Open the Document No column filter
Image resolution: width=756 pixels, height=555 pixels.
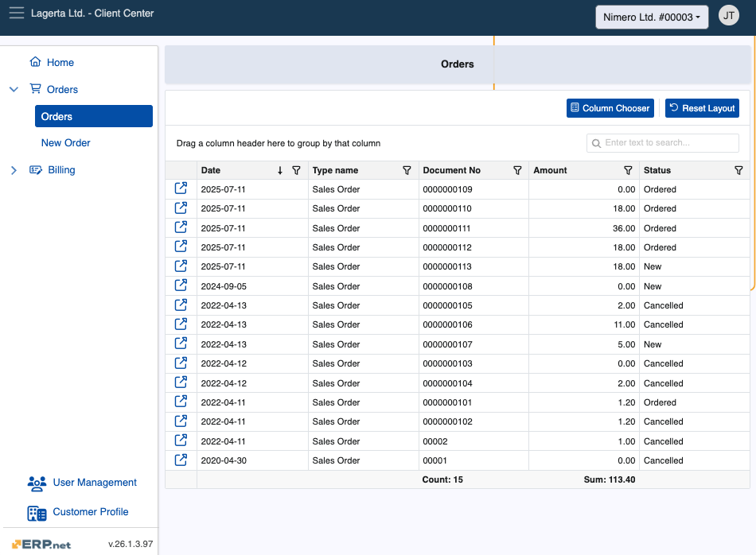click(517, 170)
